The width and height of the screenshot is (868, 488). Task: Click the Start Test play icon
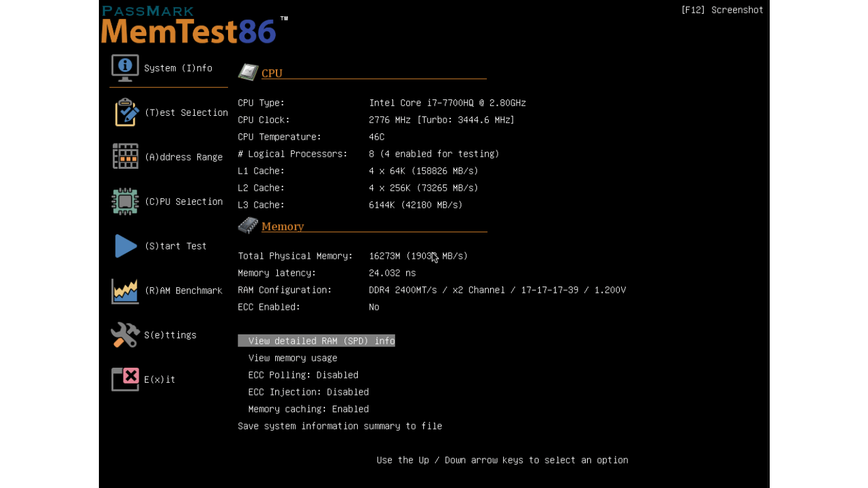(125, 246)
